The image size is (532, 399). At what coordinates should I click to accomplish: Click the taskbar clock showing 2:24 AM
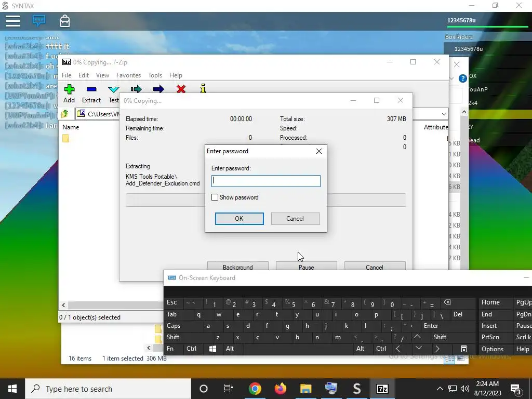click(x=488, y=389)
